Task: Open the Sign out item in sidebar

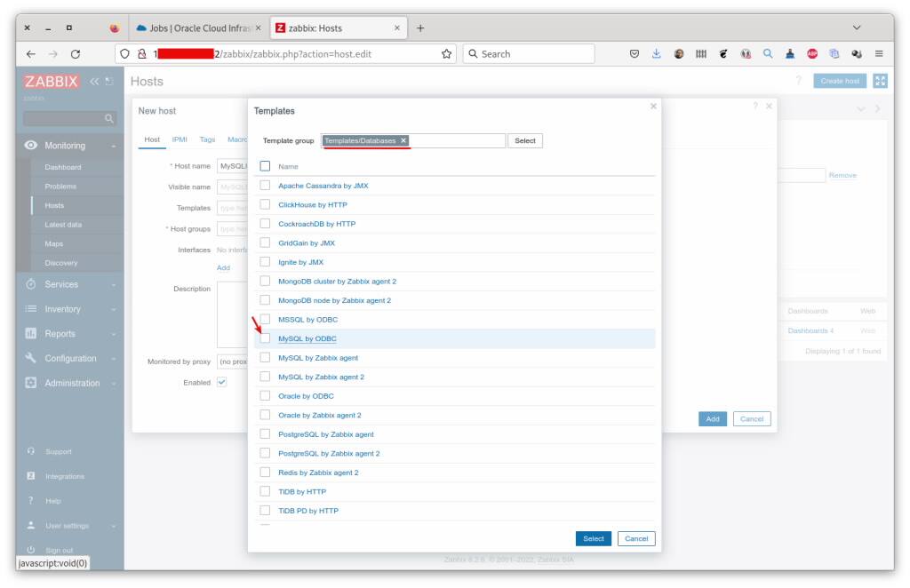Action: 60,551
